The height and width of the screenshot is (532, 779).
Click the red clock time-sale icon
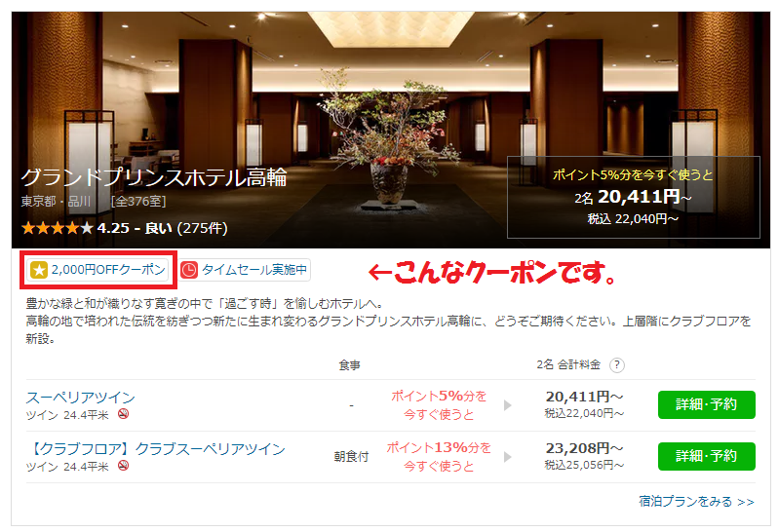pyautogui.click(x=189, y=270)
